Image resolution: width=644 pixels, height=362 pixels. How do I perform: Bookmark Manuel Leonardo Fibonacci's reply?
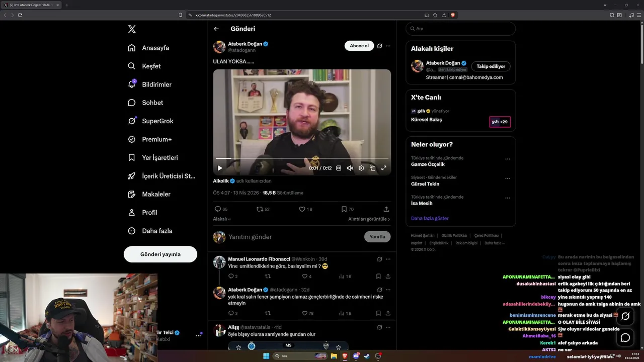[378, 276]
